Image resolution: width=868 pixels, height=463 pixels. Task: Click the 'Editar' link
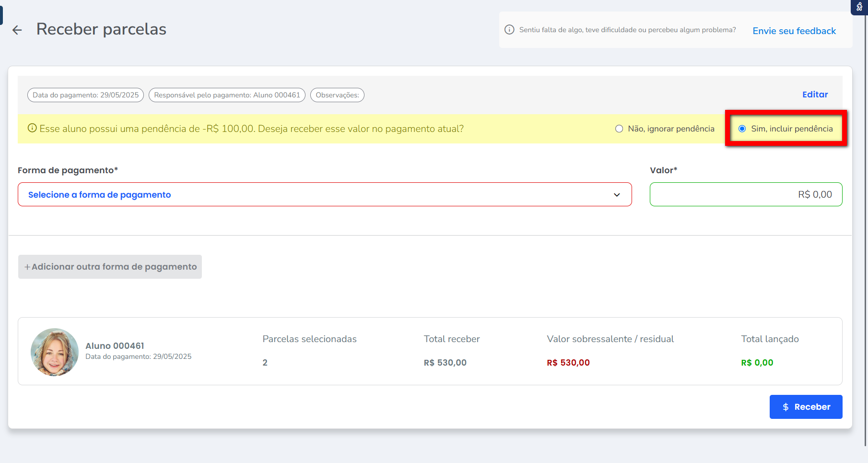coord(815,95)
